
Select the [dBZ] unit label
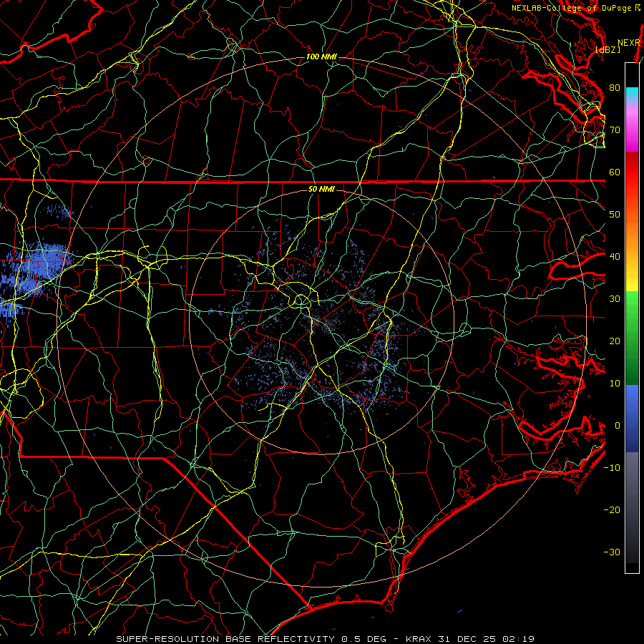point(608,50)
